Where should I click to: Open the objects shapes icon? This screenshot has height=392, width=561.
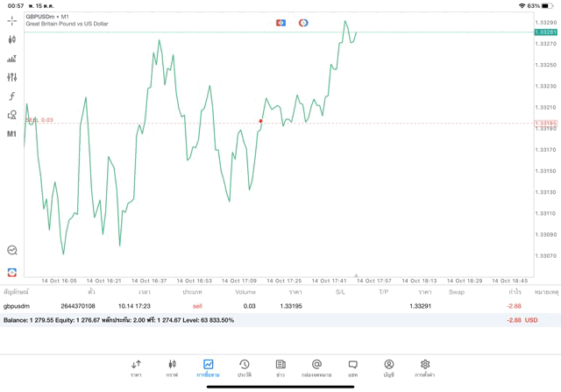coord(11,115)
